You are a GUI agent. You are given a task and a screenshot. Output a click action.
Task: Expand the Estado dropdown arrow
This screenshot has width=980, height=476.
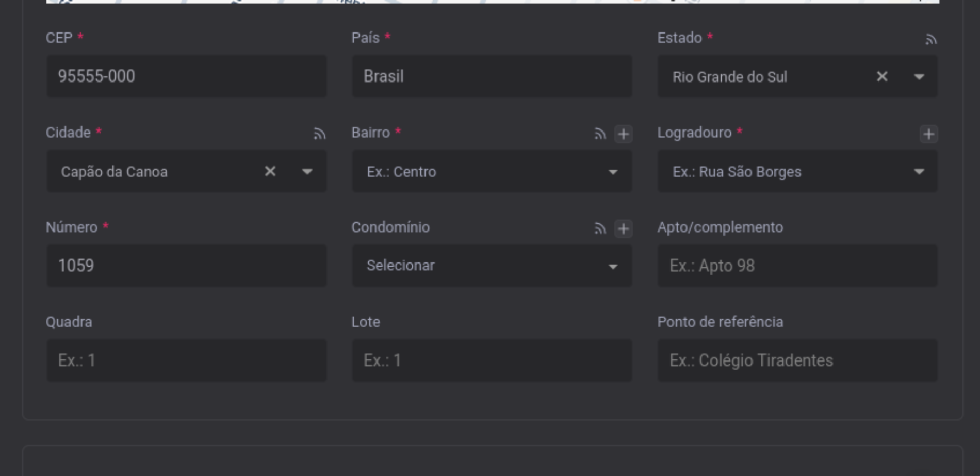919,77
